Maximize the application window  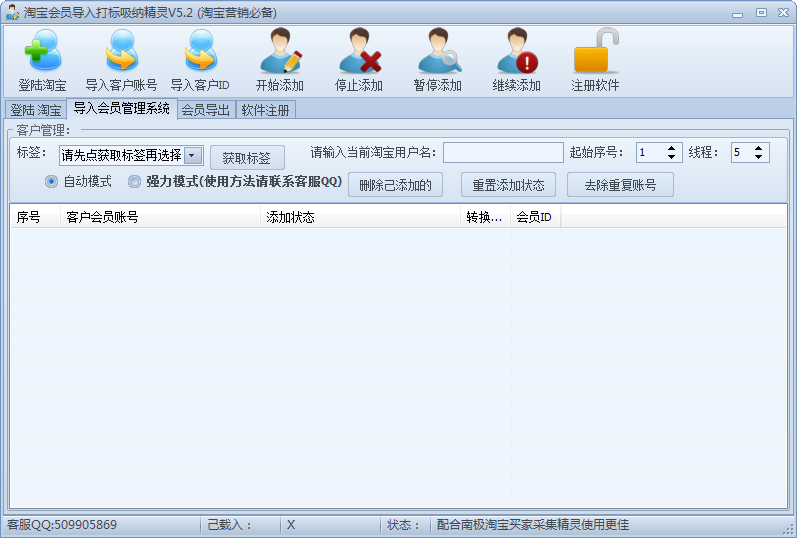point(761,13)
